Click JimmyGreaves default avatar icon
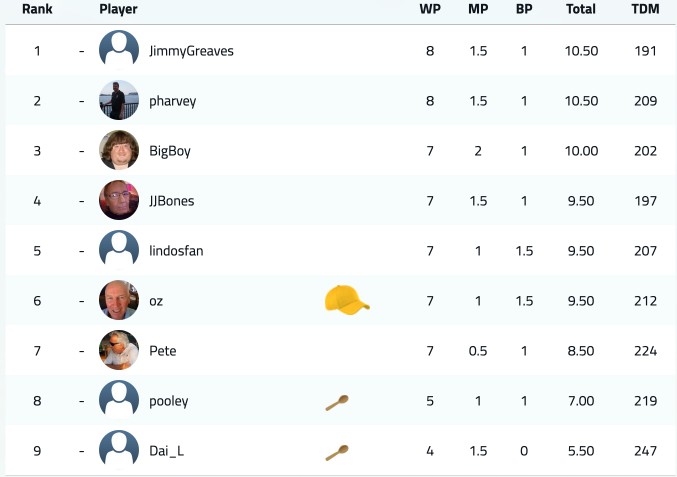Image resolution: width=677 pixels, height=477 pixels. click(119, 50)
